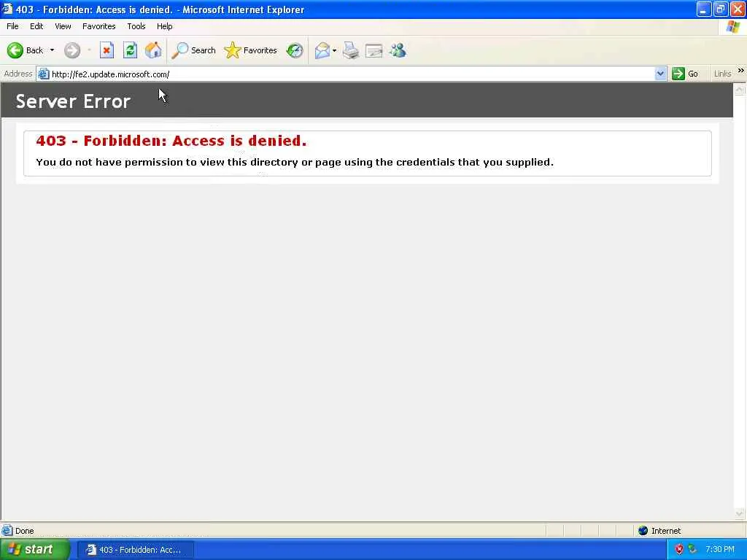Viewport: 747px width, 560px height.
Task: Click the Go button
Action: pos(685,74)
